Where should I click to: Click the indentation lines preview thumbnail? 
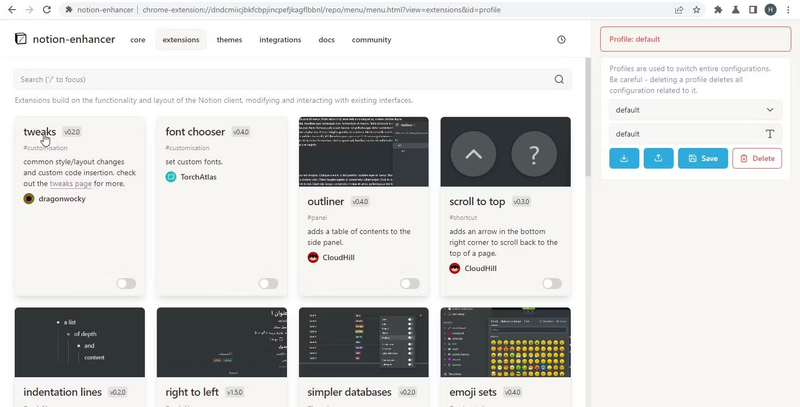pos(80,342)
